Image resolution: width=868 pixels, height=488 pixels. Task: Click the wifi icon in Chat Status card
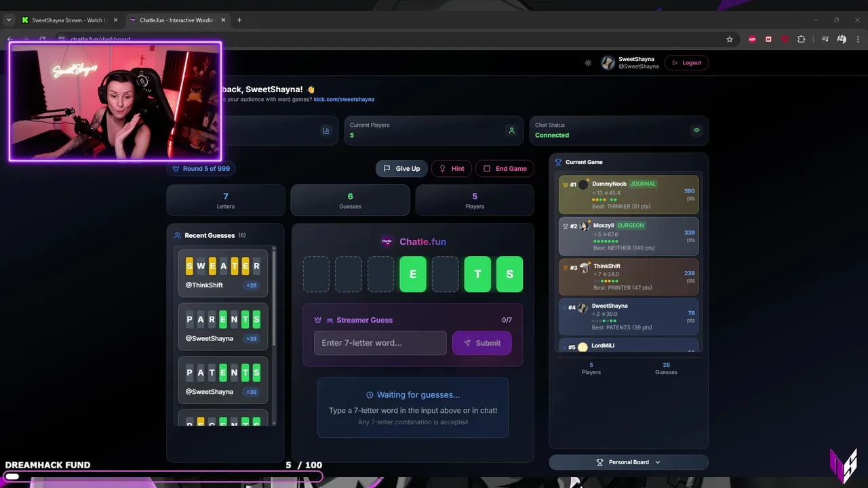[x=696, y=130]
